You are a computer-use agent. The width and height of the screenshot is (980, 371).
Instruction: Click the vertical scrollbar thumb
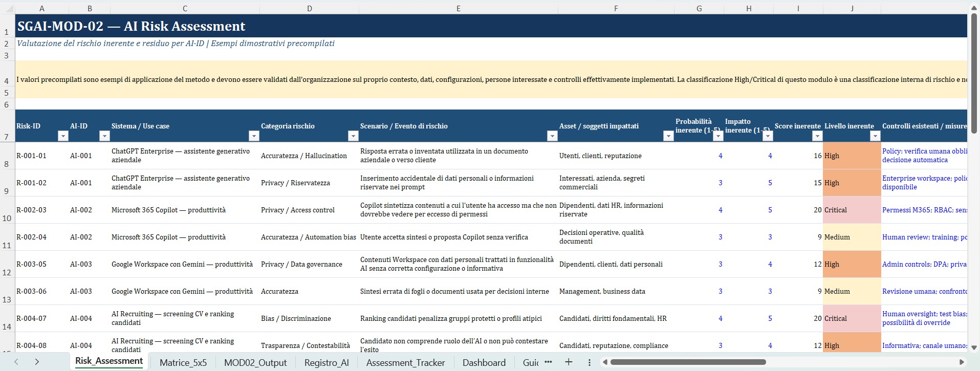(974, 73)
